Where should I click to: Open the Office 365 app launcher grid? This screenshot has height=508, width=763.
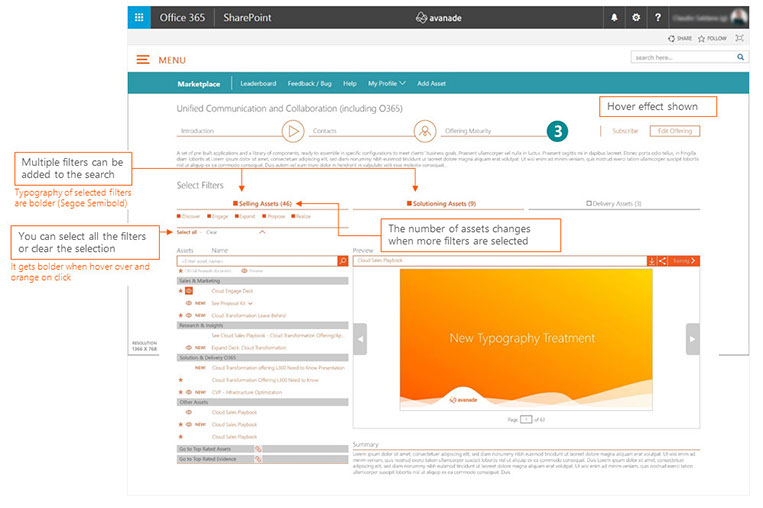click(x=139, y=17)
